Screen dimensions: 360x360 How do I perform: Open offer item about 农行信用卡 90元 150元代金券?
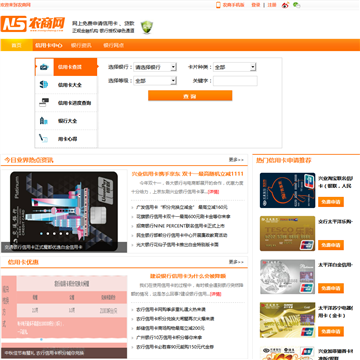click(175, 347)
